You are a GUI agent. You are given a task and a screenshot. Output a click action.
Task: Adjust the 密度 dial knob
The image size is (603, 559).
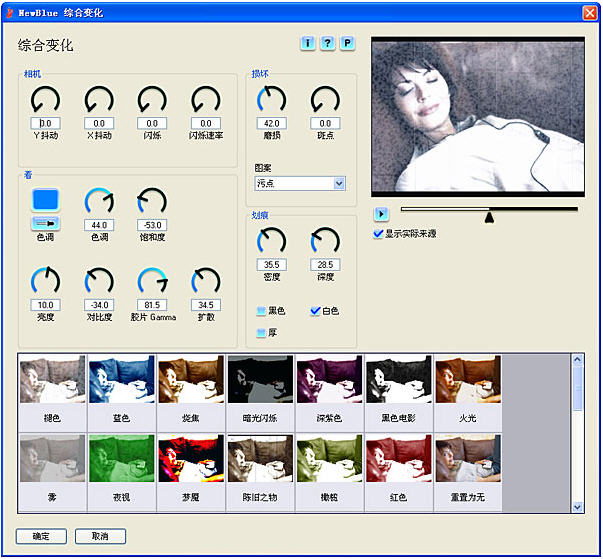click(x=272, y=241)
